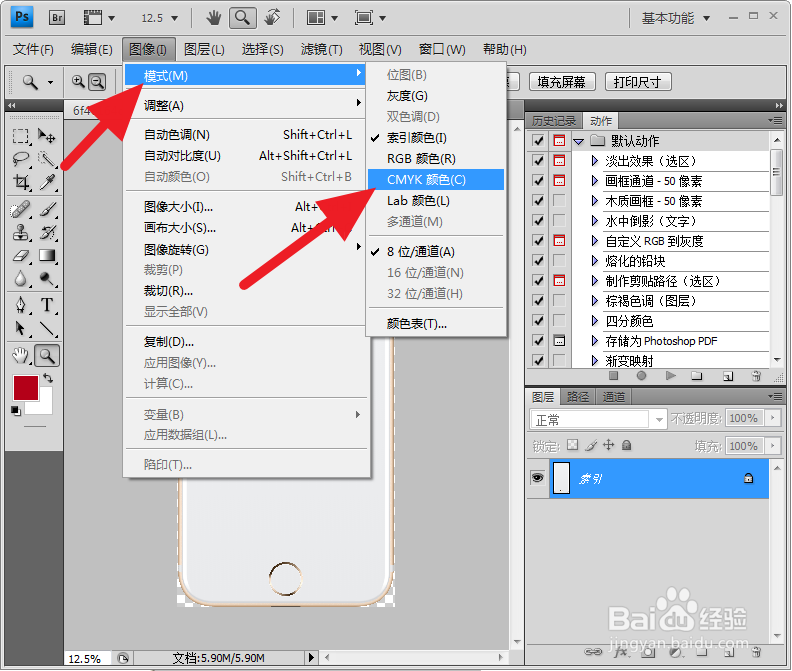Toggle checkbox for 木质画框 - 50 像素
This screenshot has width=792, height=671.
(x=538, y=201)
